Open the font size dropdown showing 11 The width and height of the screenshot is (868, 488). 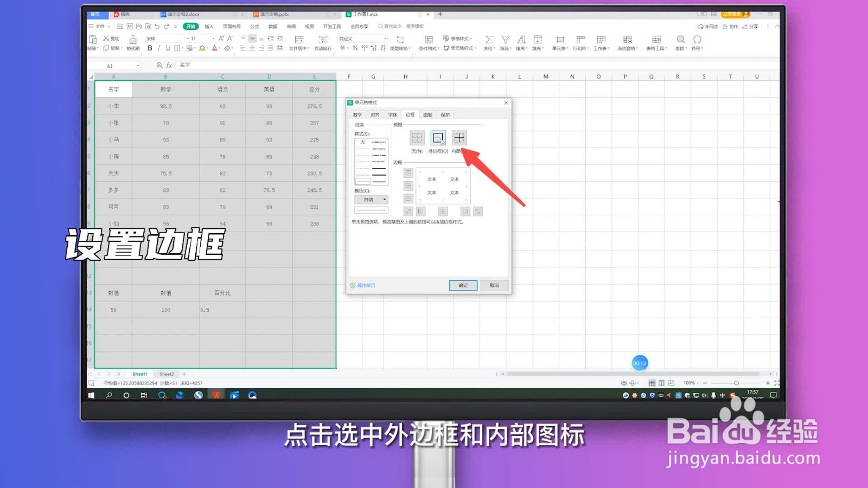tap(202, 38)
